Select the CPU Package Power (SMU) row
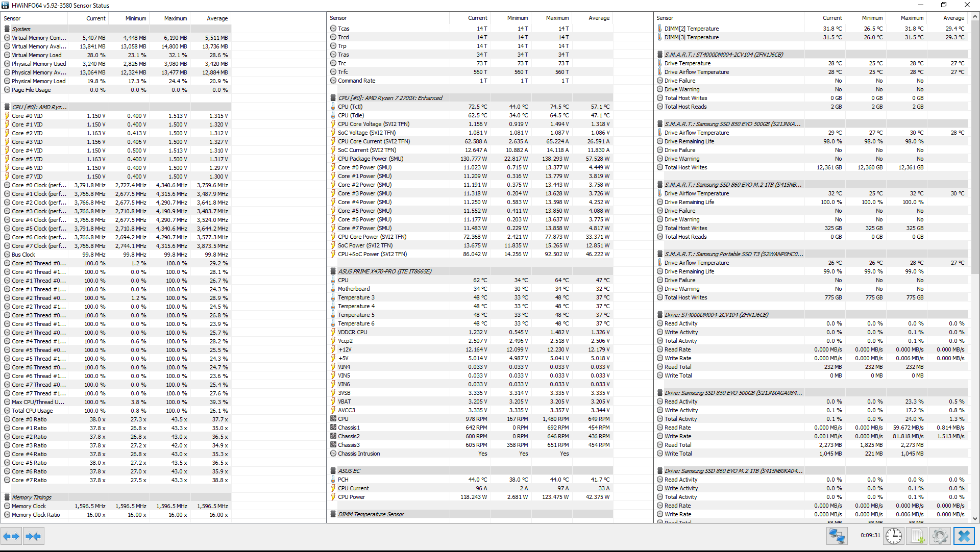The image size is (980, 552). [371, 159]
